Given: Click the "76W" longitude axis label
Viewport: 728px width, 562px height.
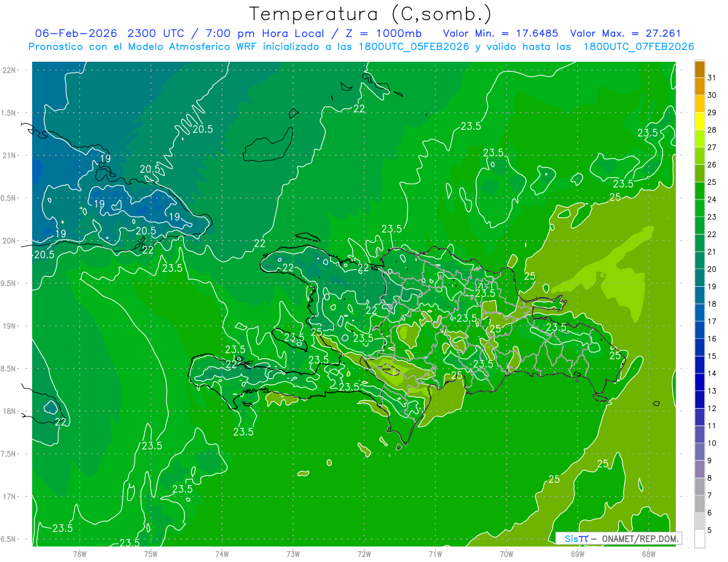Looking at the screenshot, I should [79, 554].
